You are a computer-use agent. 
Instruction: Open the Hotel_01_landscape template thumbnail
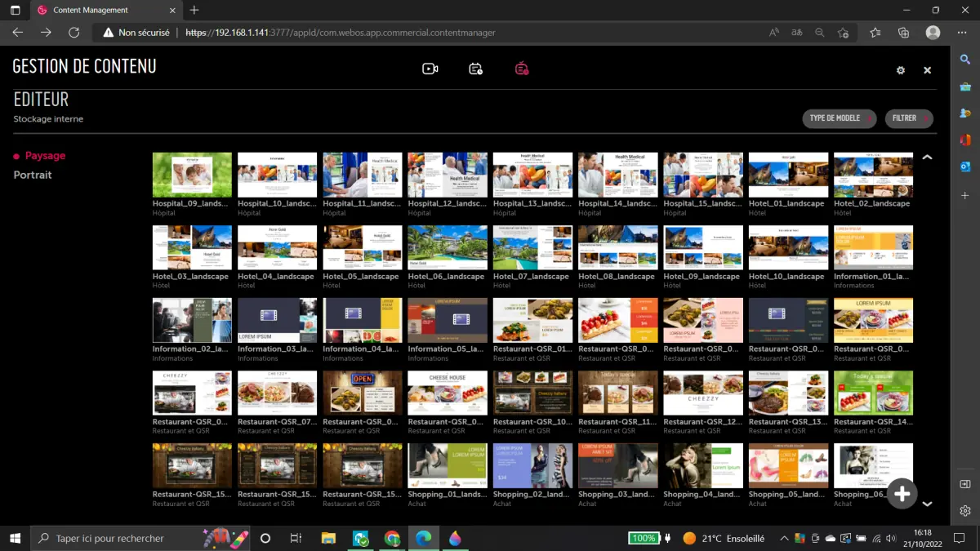point(788,174)
